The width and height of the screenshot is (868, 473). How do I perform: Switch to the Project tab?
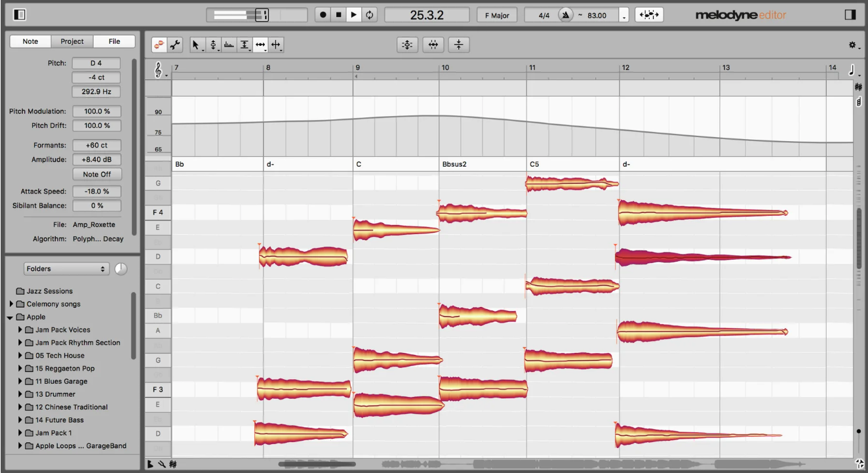pyautogui.click(x=72, y=41)
